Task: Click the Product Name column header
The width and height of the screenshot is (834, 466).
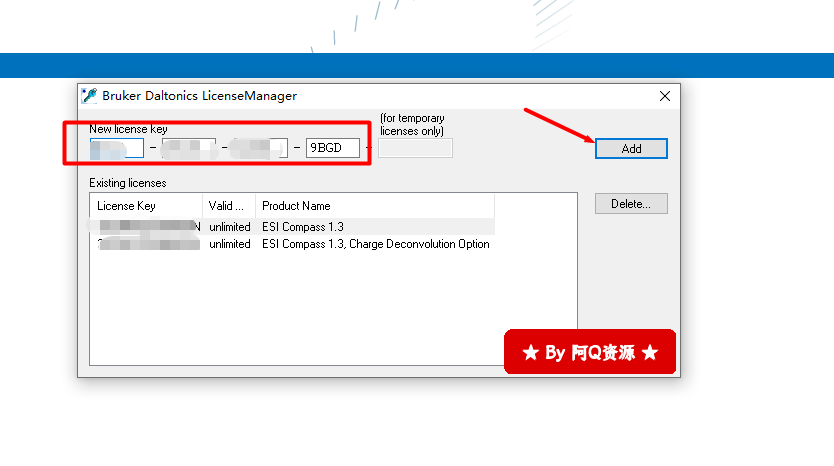Action: point(375,206)
